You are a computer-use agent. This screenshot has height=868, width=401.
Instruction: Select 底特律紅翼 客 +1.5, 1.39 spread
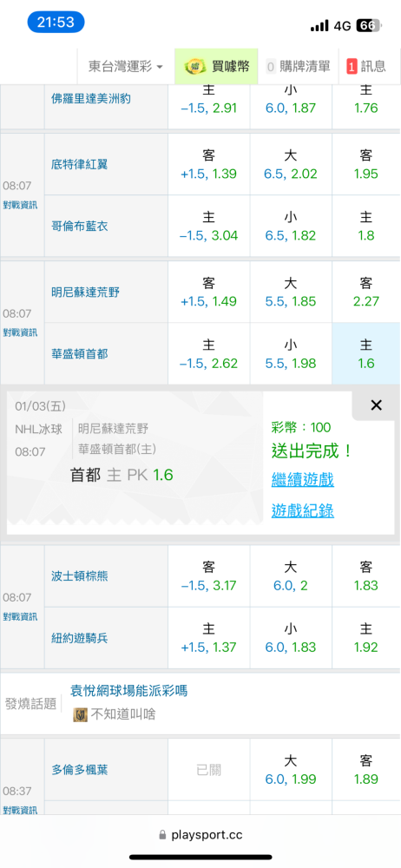pos(209,164)
